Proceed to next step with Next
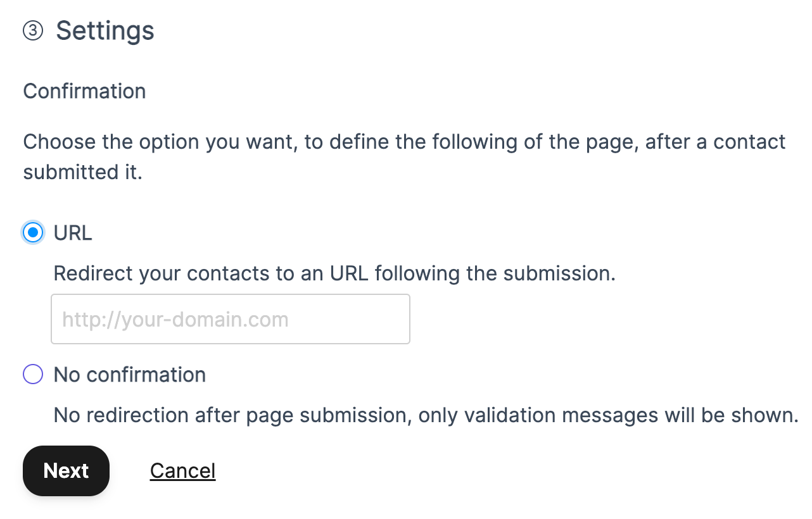The image size is (812, 519). [x=65, y=470]
